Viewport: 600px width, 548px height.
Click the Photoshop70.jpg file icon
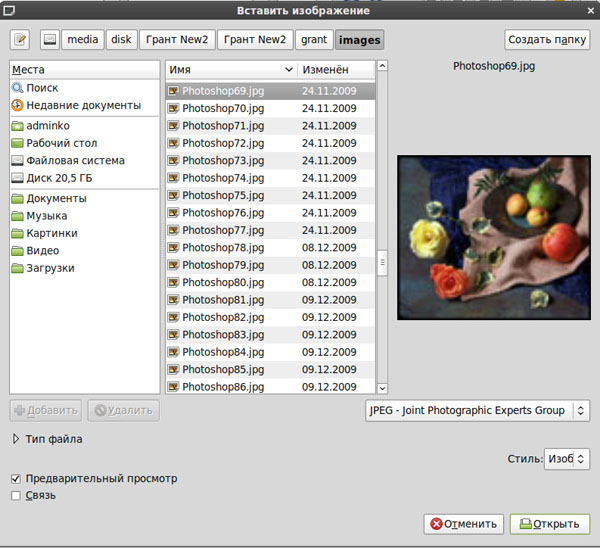pyautogui.click(x=173, y=108)
